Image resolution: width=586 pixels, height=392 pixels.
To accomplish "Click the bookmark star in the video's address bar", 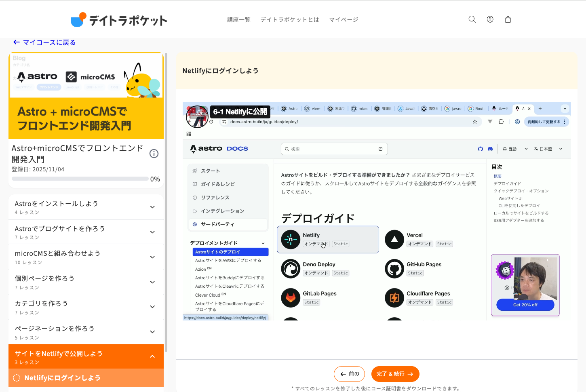I will (475, 122).
